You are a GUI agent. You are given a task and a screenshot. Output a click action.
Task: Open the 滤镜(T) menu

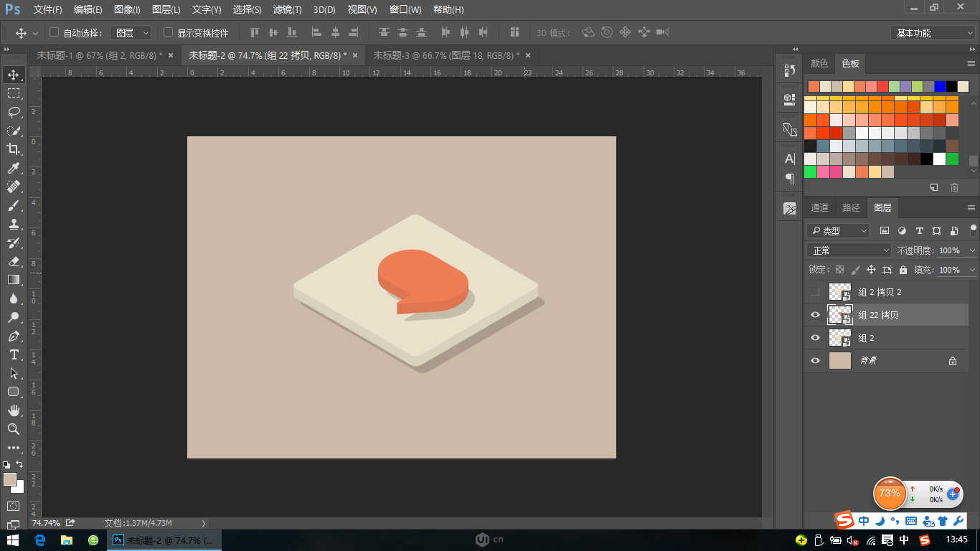(x=287, y=9)
